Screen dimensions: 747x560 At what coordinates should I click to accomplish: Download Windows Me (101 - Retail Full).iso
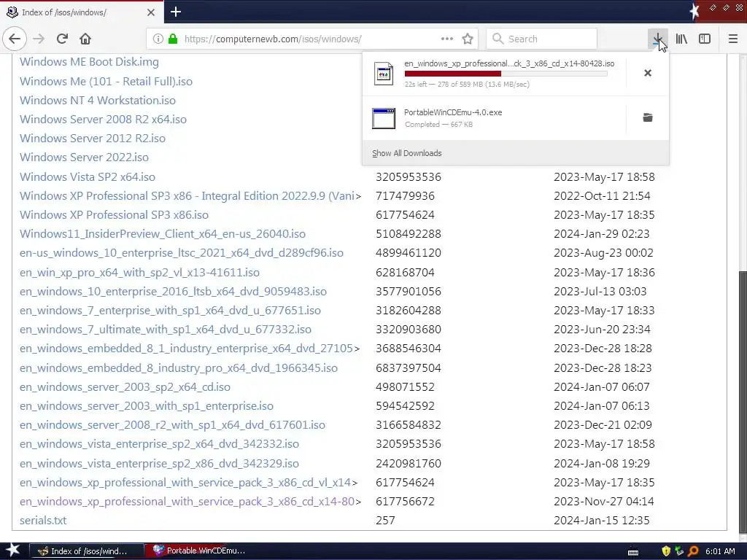tap(106, 82)
